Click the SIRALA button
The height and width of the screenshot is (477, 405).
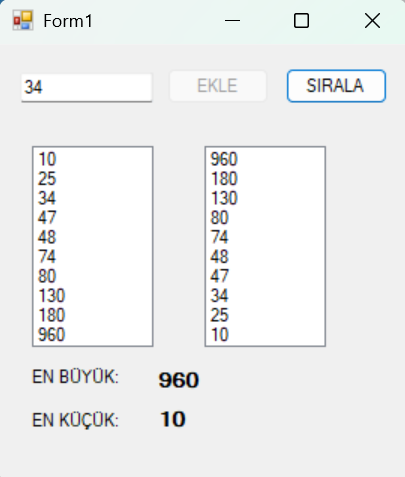coord(336,86)
